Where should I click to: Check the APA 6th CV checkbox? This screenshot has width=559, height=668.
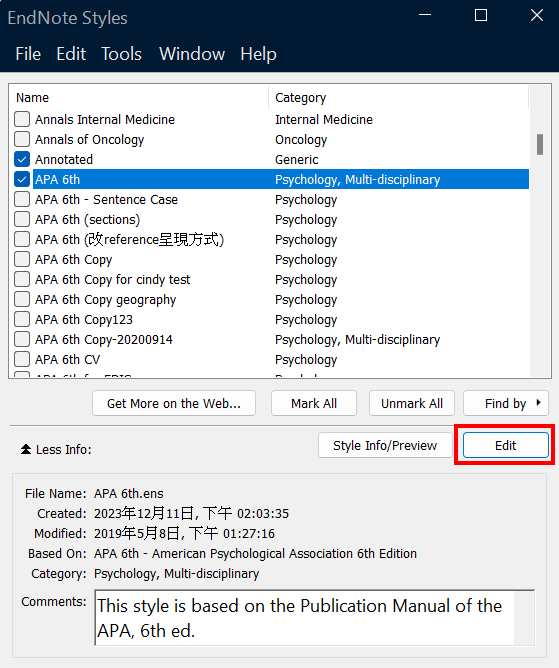(x=22, y=360)
